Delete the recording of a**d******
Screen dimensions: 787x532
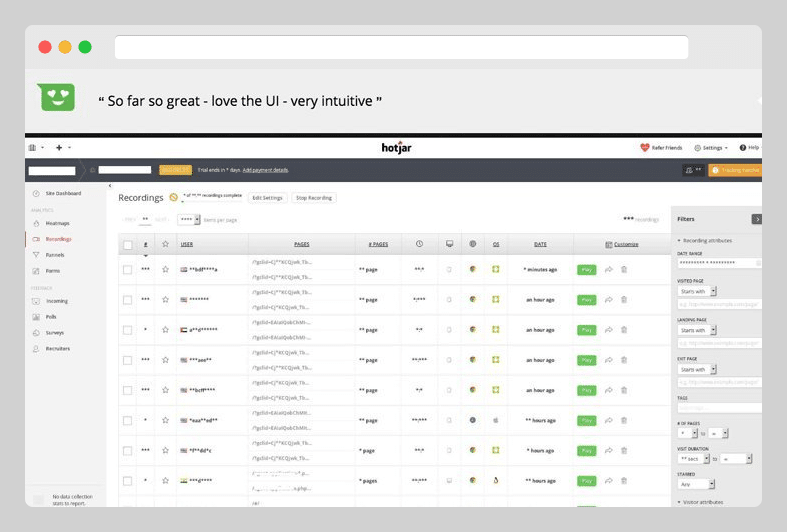pos(624,330)
